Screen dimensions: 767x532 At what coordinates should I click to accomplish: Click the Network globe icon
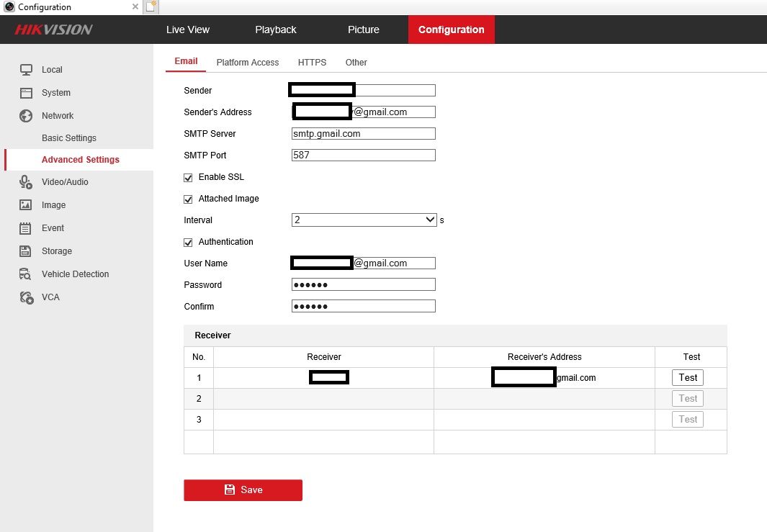pyautogui.click(x=27, y=116)
